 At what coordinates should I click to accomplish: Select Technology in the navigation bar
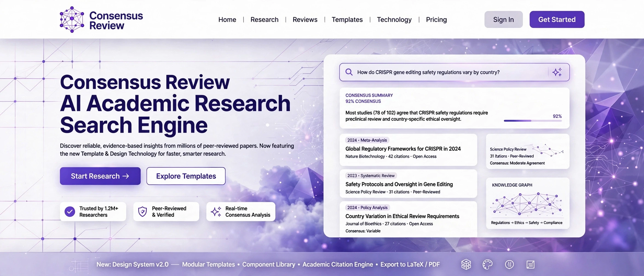394,20
